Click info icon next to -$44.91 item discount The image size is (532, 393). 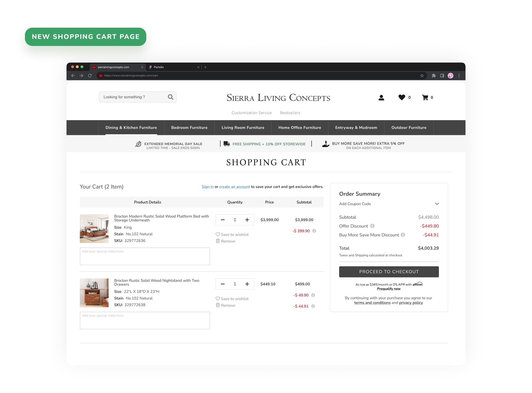[x=313, y=306]
